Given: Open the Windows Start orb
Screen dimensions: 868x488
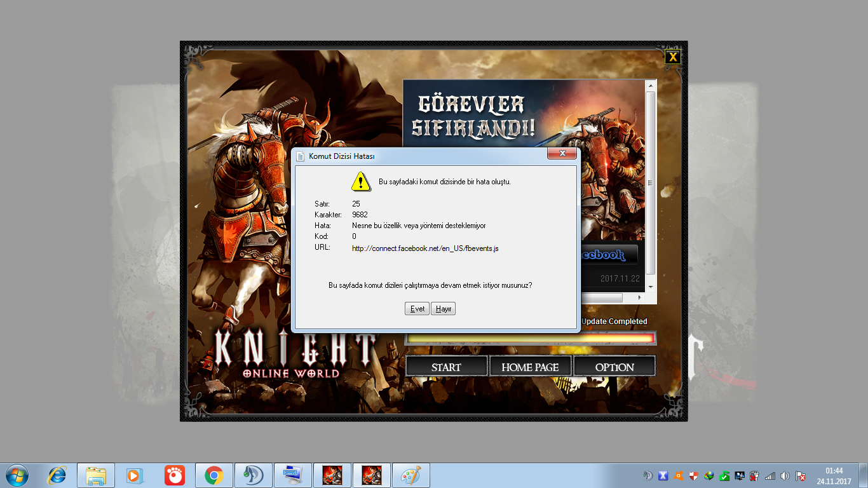Looking at the screenshot, I should click(x=17, y=475).
